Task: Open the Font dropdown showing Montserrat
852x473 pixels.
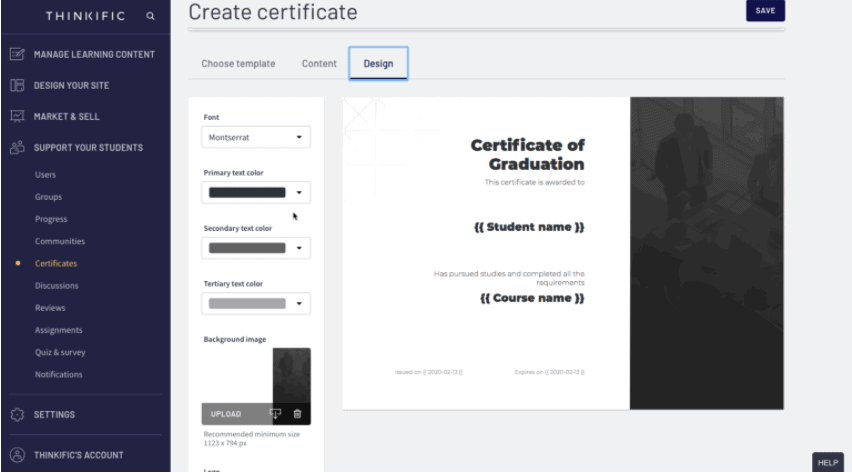Action: point(256,137)
